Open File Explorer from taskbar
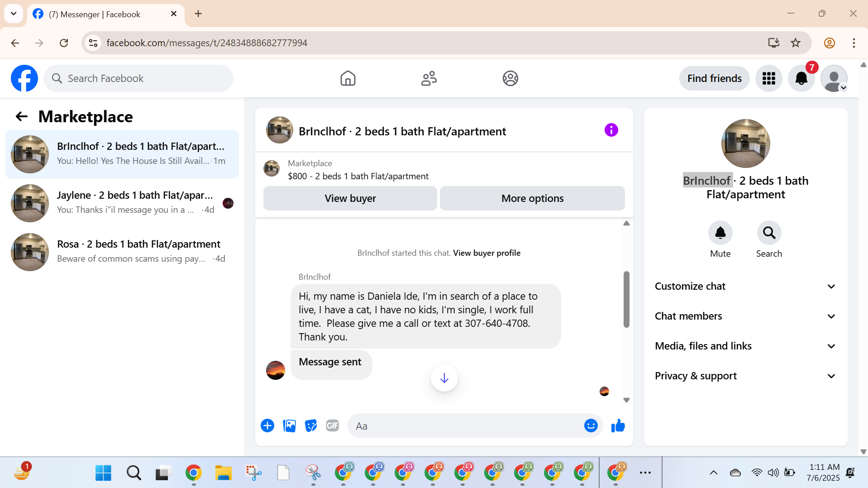 click(223, 473)
